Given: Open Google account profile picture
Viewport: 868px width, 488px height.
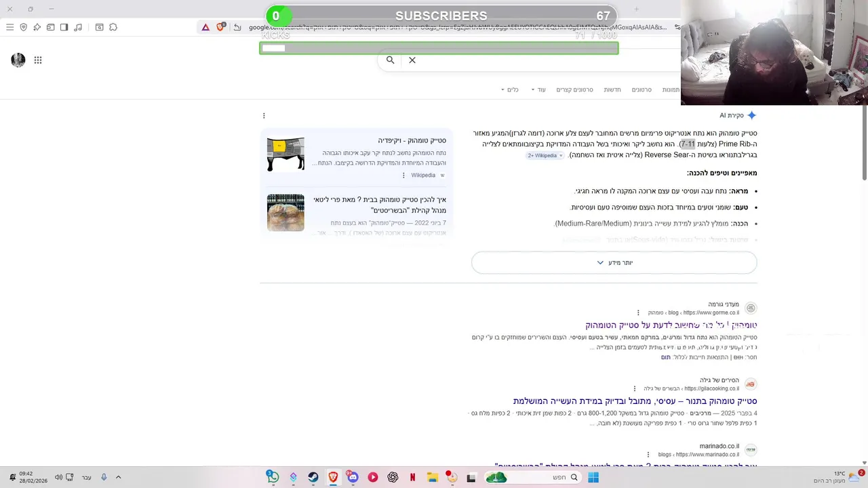Looking at the screenshot, I should pos(18,60).
